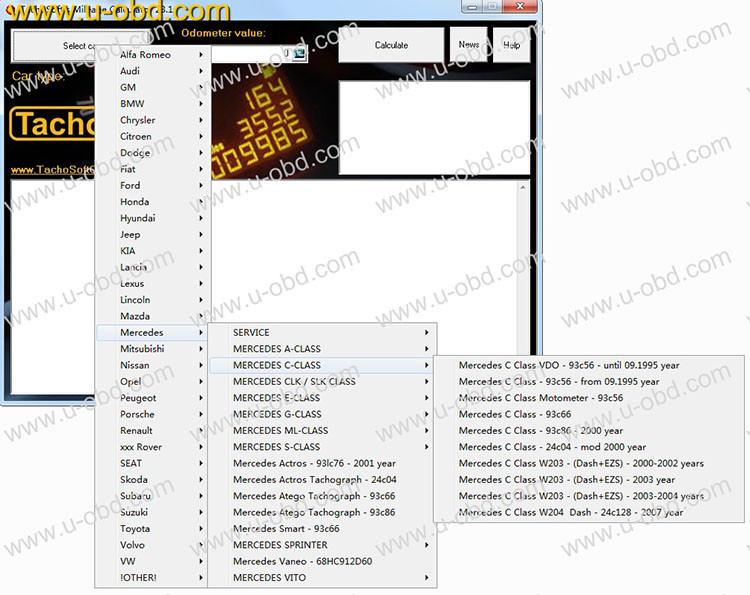Screen dimensions: 750x595
Task: Choose Mercedes Actros 93lc76 2001 year
Action: coord(321,463)
